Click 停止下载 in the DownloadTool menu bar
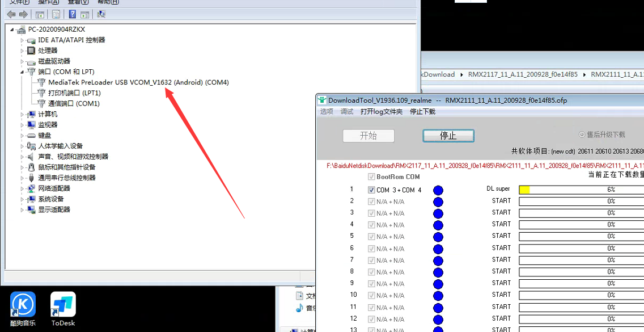 tap(423, 111)
